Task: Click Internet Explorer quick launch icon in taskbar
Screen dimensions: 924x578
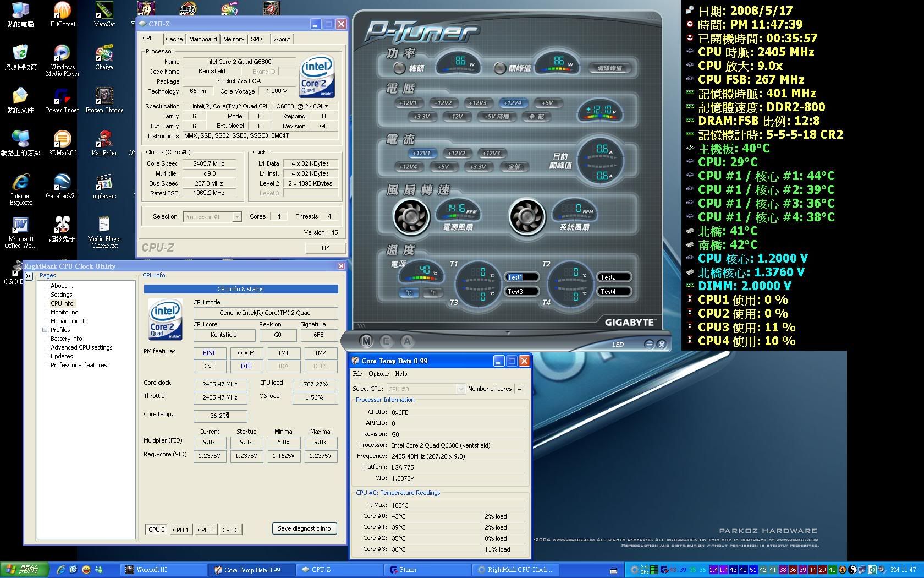Action: coord(61,570)
